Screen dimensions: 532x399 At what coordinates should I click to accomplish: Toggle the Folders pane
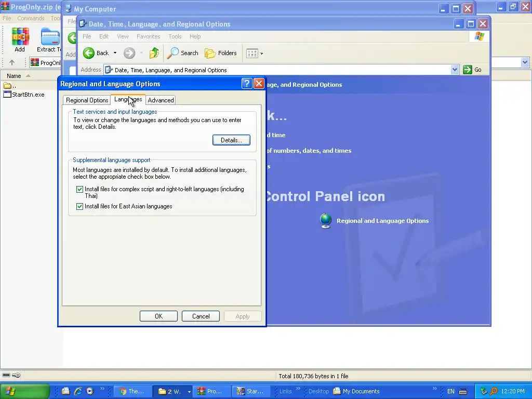[x=220, y=54]
